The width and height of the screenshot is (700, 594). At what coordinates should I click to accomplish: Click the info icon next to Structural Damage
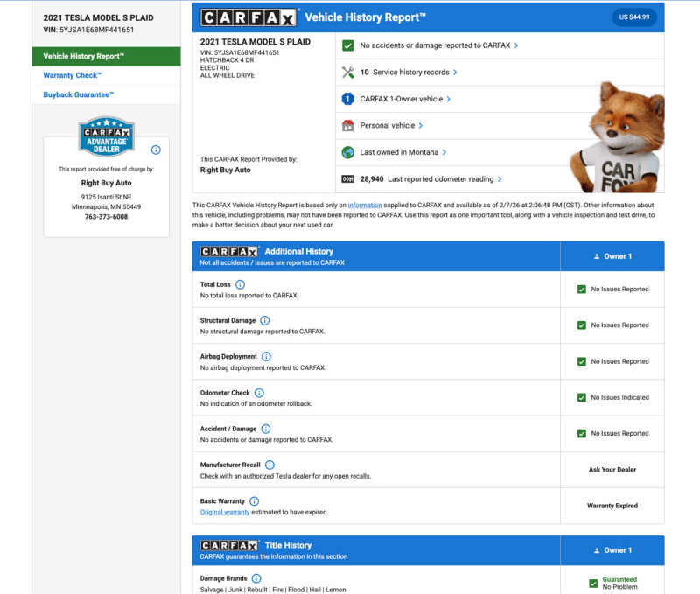coord(265,320)
